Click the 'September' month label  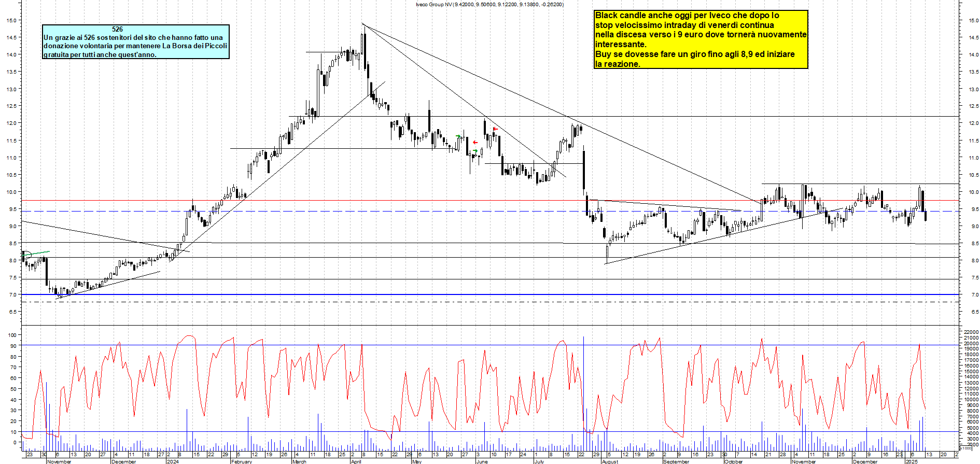[676, 461]
